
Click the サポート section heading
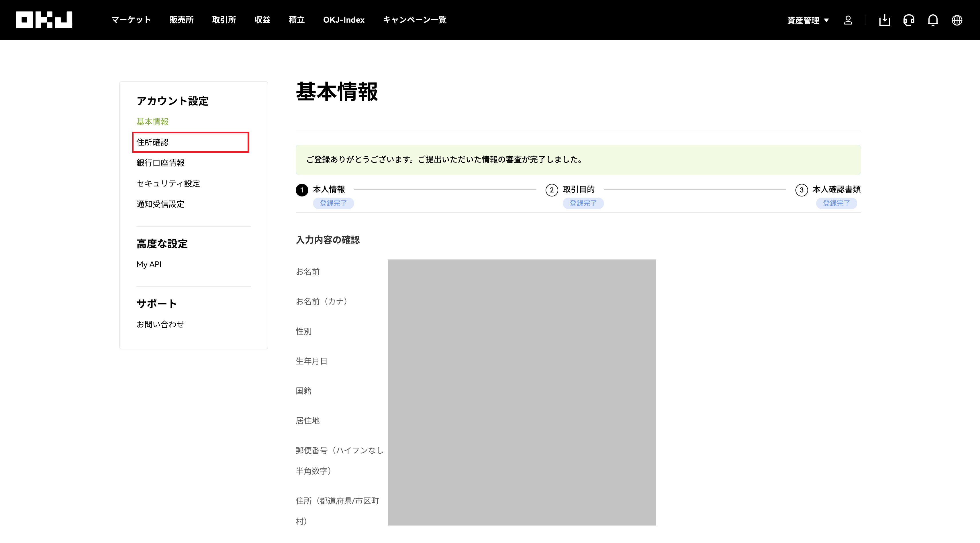(157, 304)
